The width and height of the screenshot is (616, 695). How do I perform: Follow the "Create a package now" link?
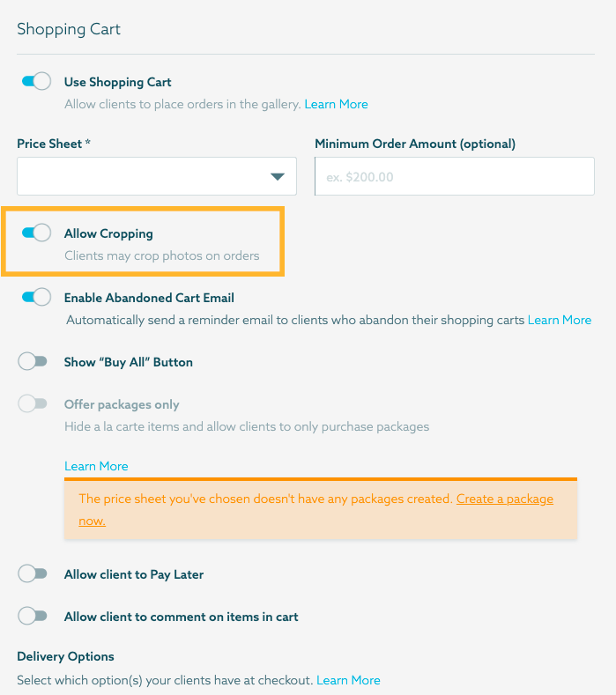504,499
